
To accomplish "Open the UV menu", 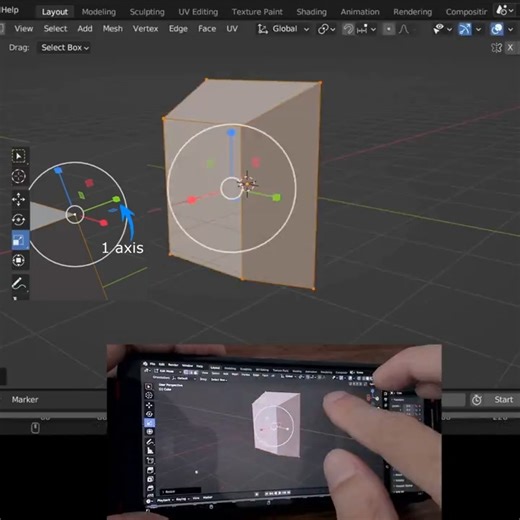I will click(232, 29).
